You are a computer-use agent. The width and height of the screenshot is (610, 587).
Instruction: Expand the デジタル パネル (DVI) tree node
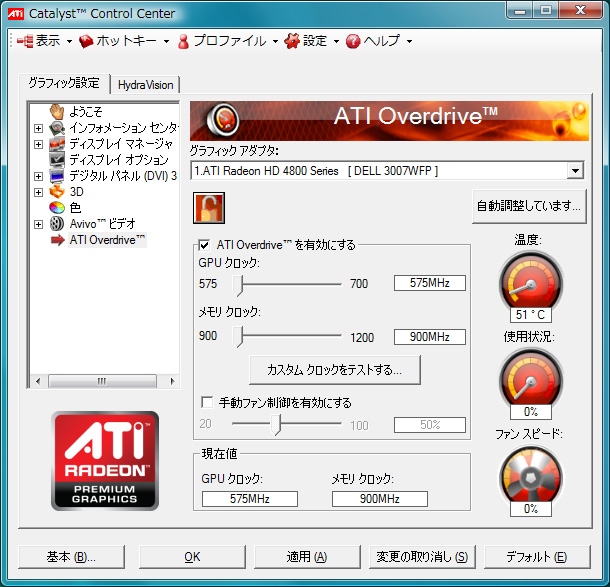[38, 176]
